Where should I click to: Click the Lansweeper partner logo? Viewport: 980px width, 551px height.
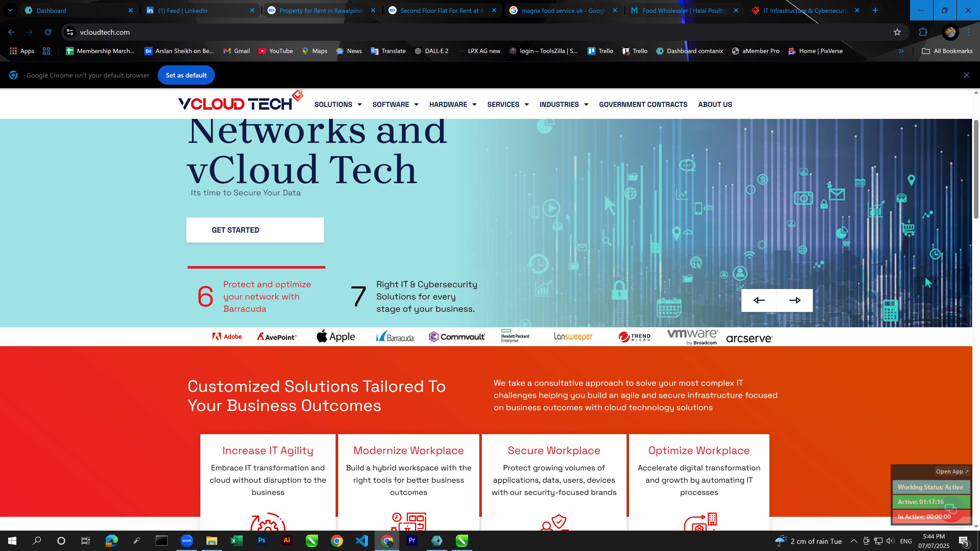tap(573, 337)
